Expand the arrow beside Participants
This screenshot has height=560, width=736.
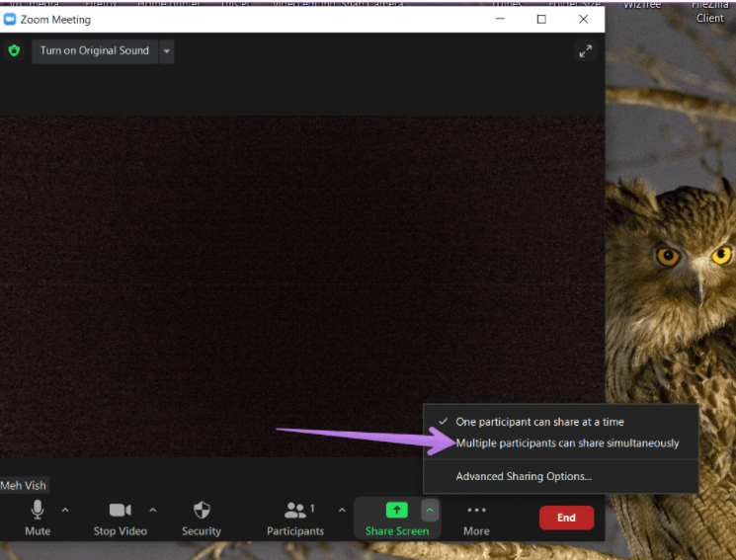342,511
